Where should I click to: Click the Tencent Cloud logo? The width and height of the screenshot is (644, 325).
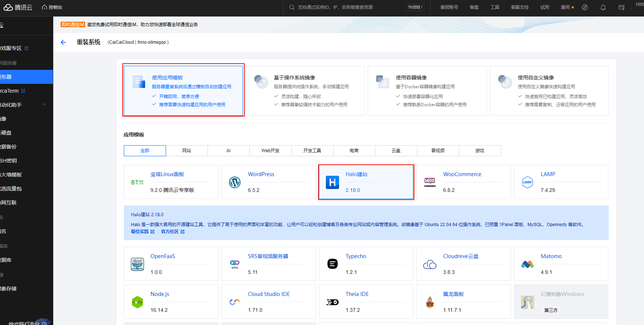click(18, 7)
